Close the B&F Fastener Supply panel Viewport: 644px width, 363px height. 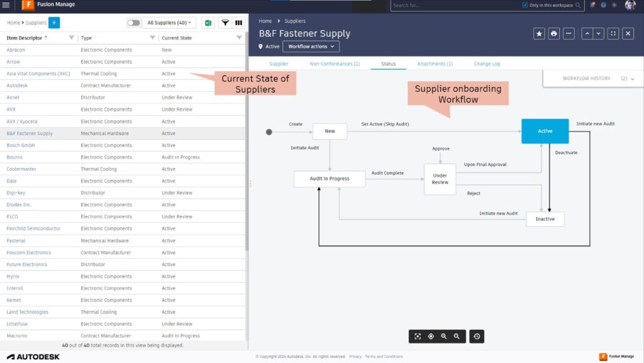[628, 34]
